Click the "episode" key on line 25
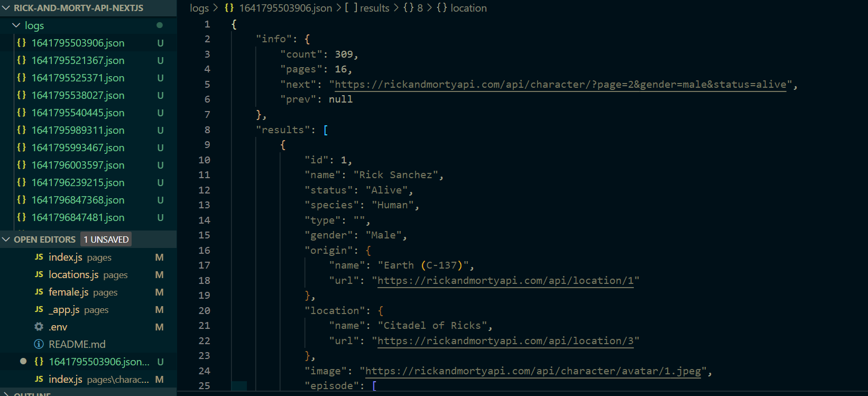This screenshot has height=396, width=868. 331,386
